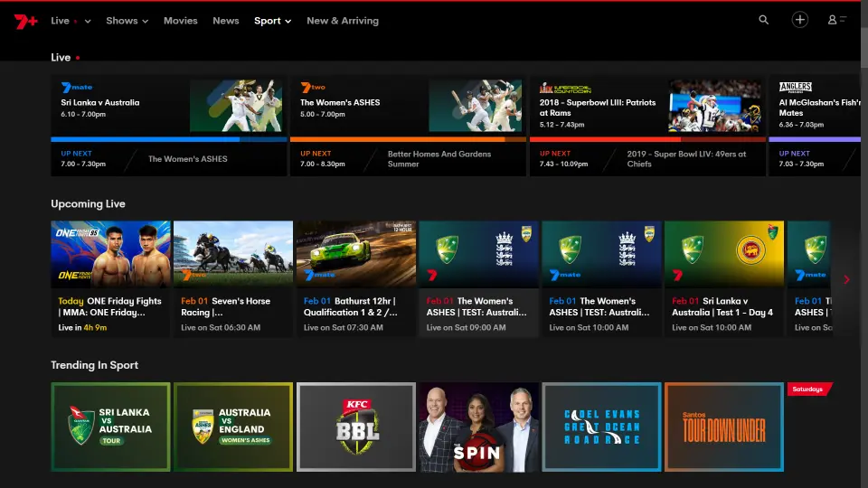868x488 pixels.
Task: Expand the Shows dropdown chevron
Action: (145, 21)
